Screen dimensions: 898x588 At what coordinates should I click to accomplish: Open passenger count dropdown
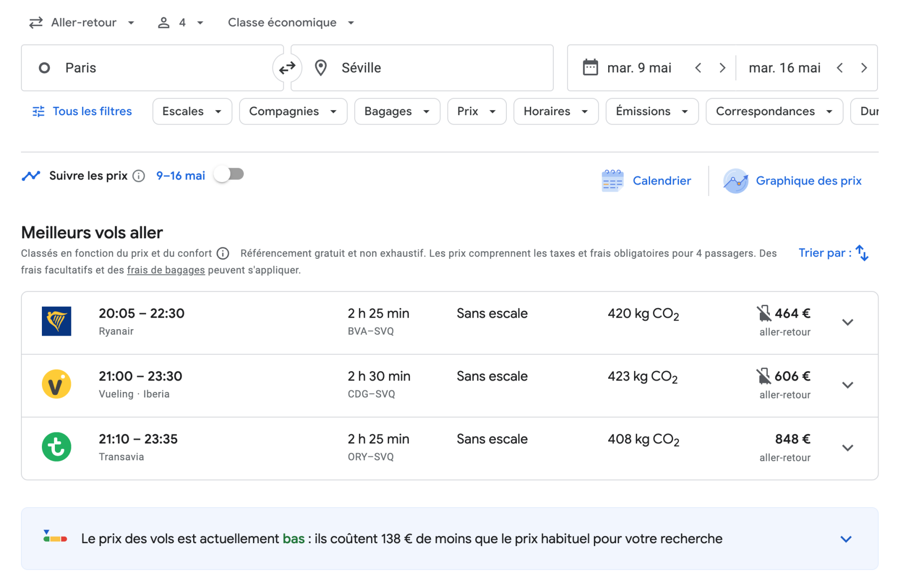coord(181,23)
